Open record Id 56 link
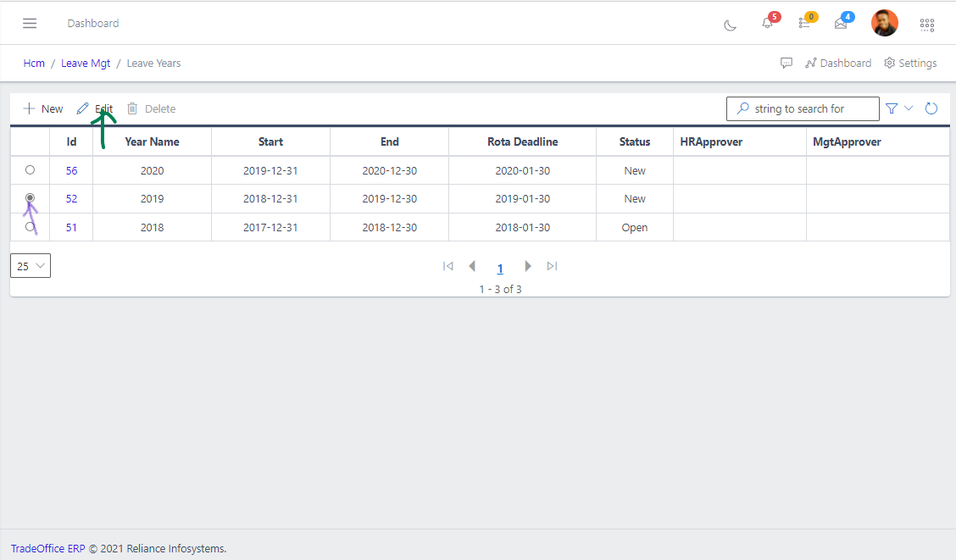Image resolution: width=956 pixels, height=560 pixels. point(71,170)
